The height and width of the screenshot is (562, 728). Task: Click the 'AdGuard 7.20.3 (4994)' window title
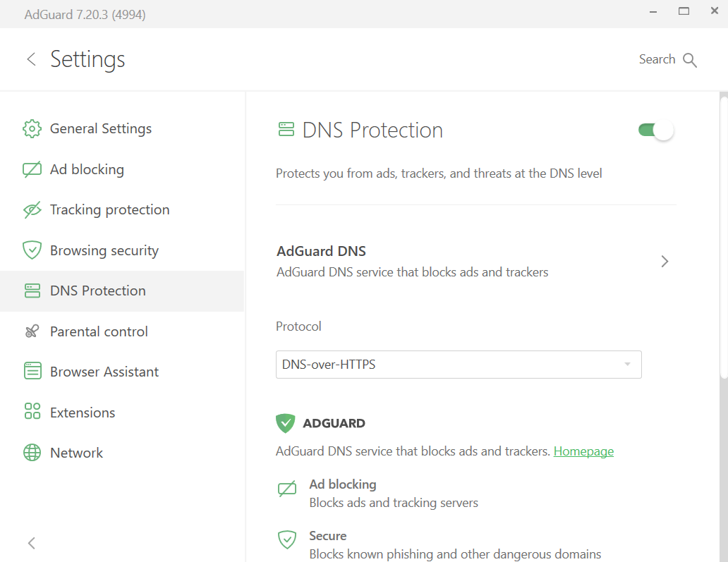click(x=85, y=14)
